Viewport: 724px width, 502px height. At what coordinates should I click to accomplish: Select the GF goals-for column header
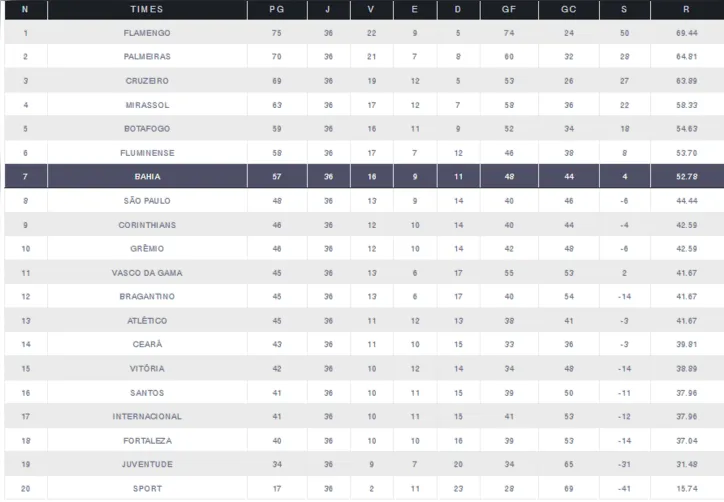tap(509, 9)
